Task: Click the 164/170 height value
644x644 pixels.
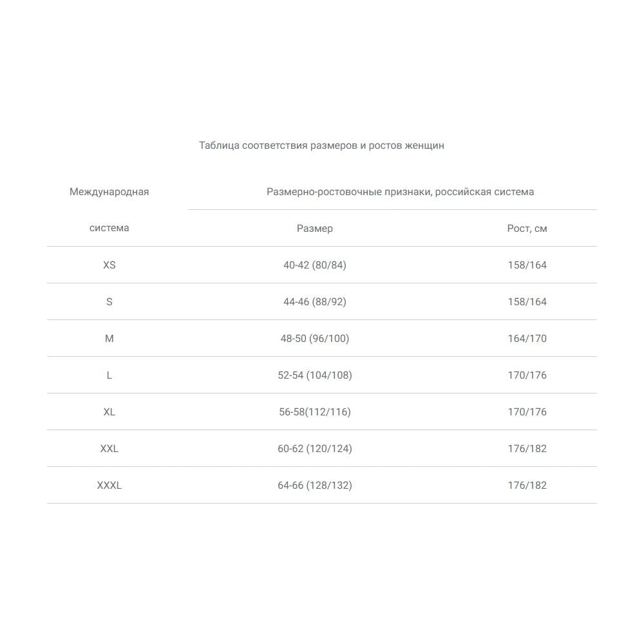Action: (527, 339)
